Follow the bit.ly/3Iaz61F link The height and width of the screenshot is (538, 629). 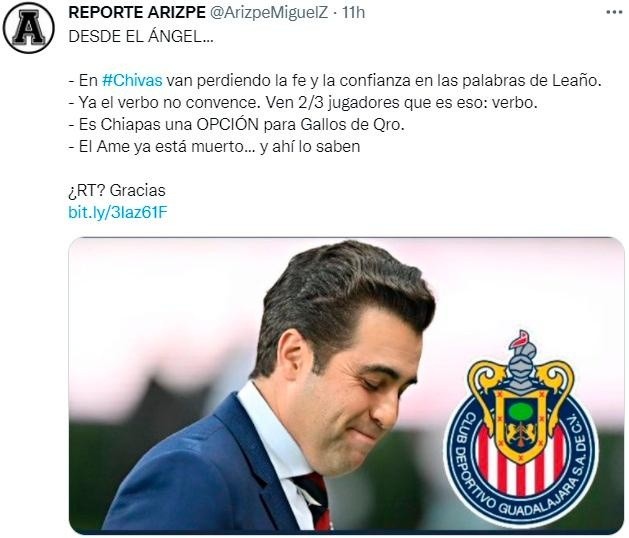(x=118, y=212)
